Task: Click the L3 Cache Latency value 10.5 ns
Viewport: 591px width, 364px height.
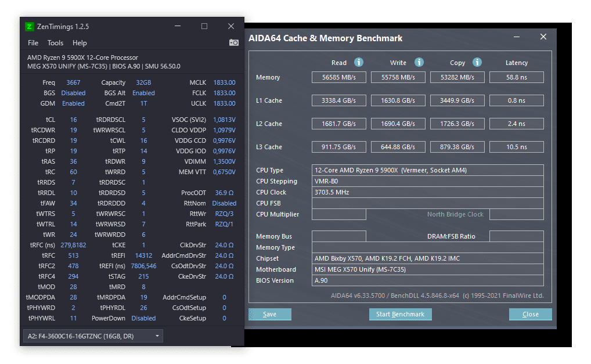Action: (516, 147)
